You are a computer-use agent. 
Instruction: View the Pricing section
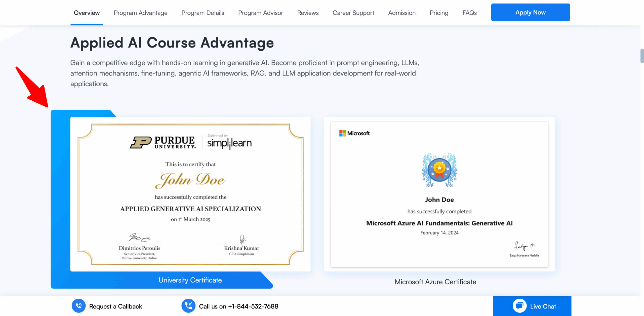[x=439, y=13]
